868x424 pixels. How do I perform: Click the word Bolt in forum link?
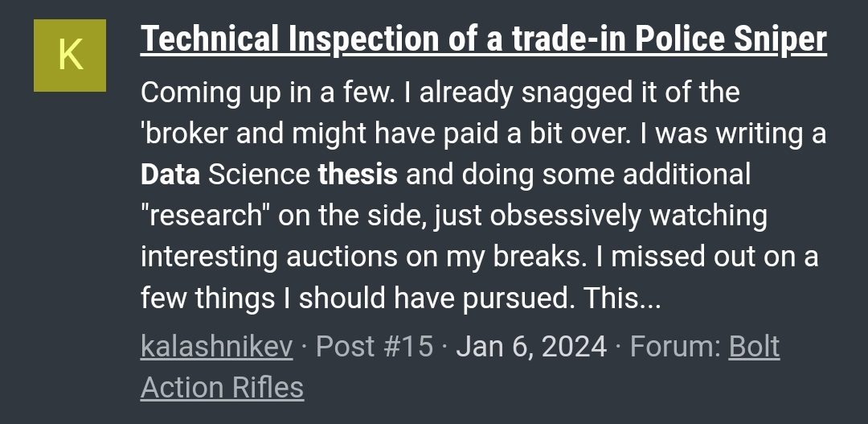point(754,347)
